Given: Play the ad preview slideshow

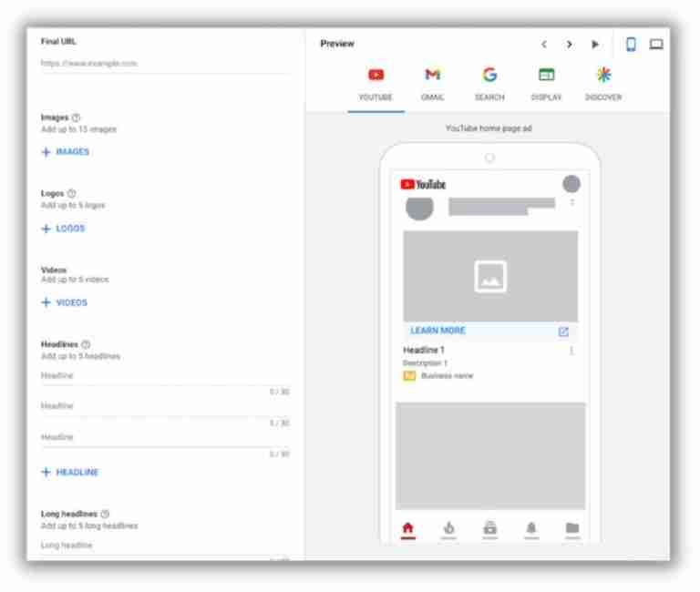Looking at the screenshot, I should [595, 44].
